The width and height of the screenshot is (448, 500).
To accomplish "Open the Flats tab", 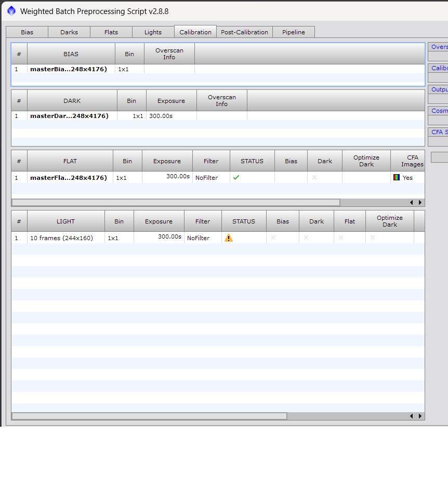I will pos(111,32).
